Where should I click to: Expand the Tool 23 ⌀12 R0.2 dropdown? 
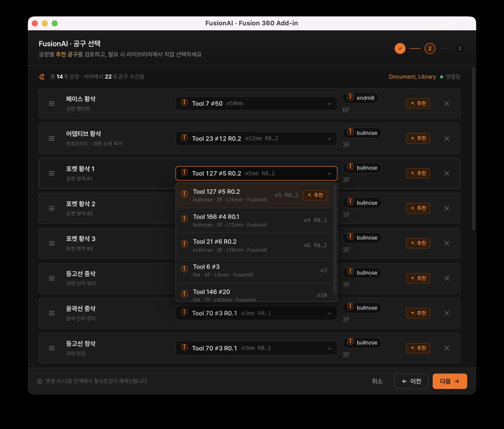coord(256,139)
